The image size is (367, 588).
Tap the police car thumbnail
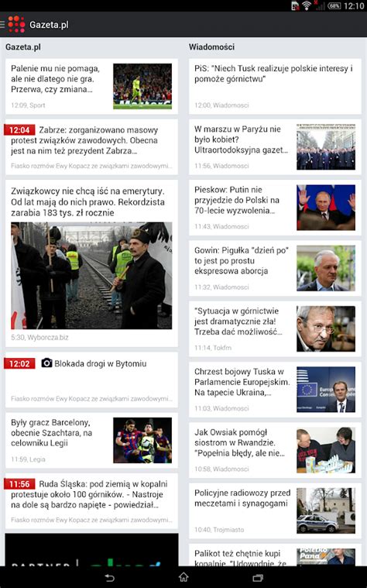tap(326, 511)
